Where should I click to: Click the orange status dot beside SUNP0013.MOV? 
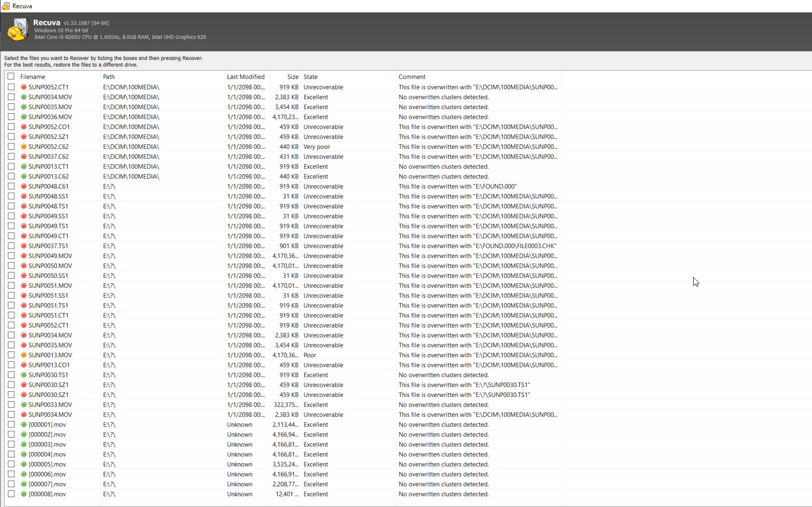24,355
